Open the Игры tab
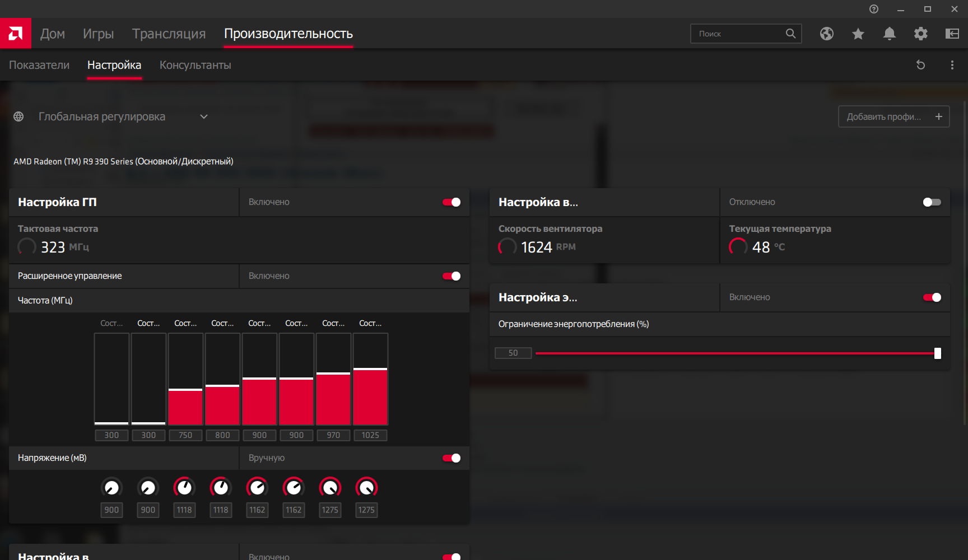The height and width of the screenshot is (560, 968). (99, 34)
